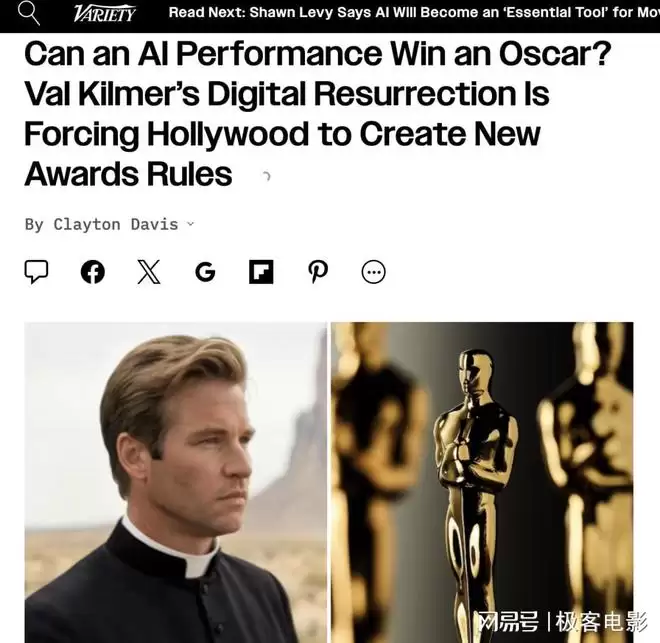
Task: Open the golden Oscar statuettes image
Action: click(482, 482)
